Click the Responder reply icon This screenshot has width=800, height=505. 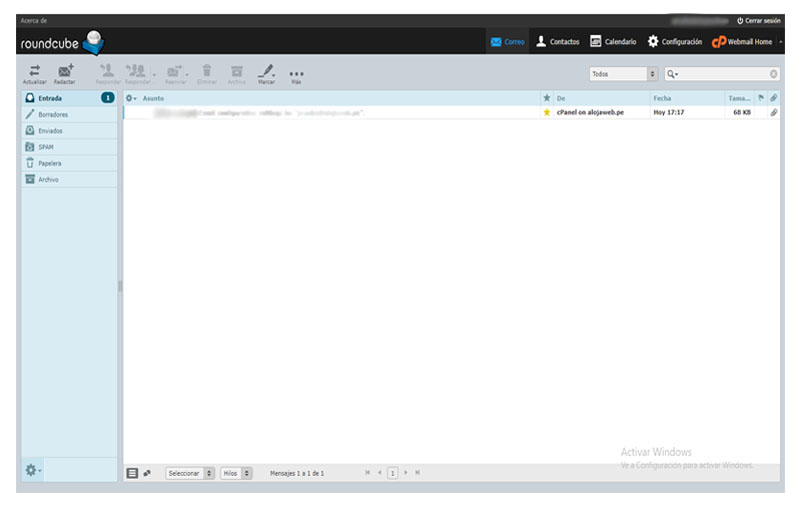[108, 73]
